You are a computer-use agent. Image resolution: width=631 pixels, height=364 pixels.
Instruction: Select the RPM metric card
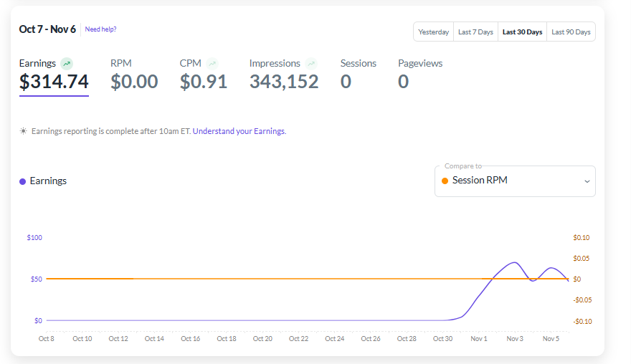[134, 75]
